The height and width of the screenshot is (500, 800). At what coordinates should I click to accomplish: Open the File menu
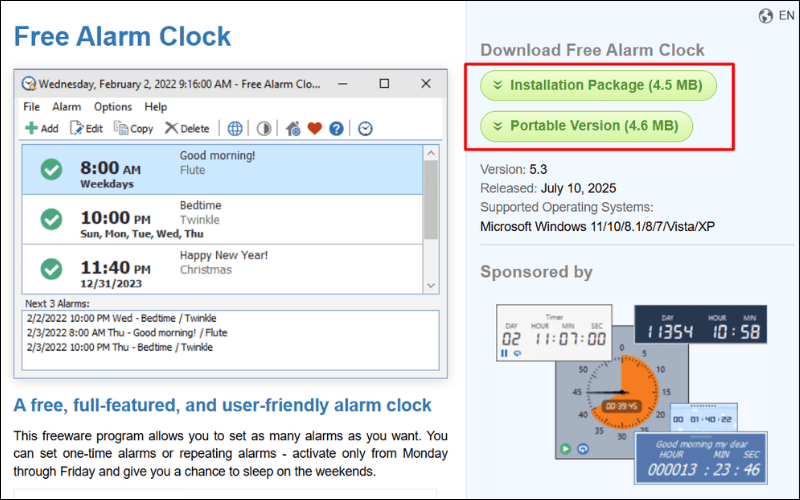pos(31,107)
